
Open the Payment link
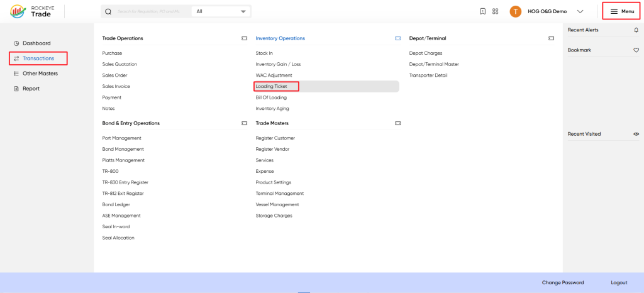112,97
